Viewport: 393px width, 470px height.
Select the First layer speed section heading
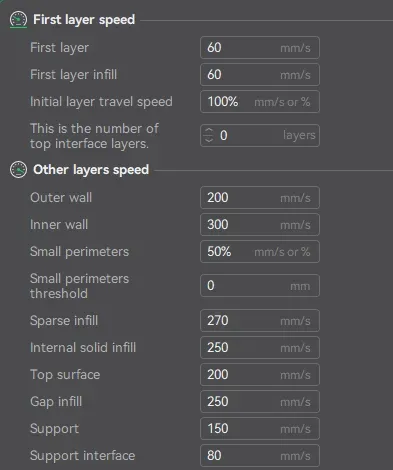[x=84, y=20]
